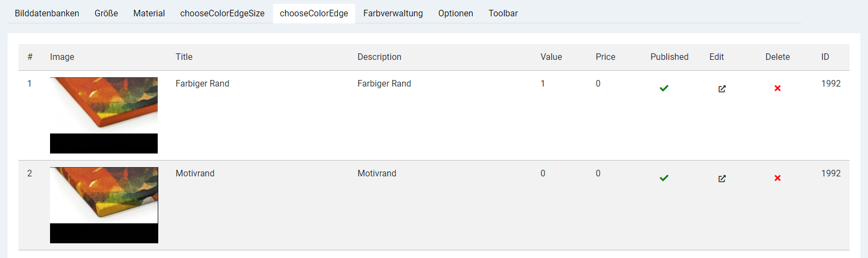Click the Farbiger Rand title text

(x=202, y=83)
